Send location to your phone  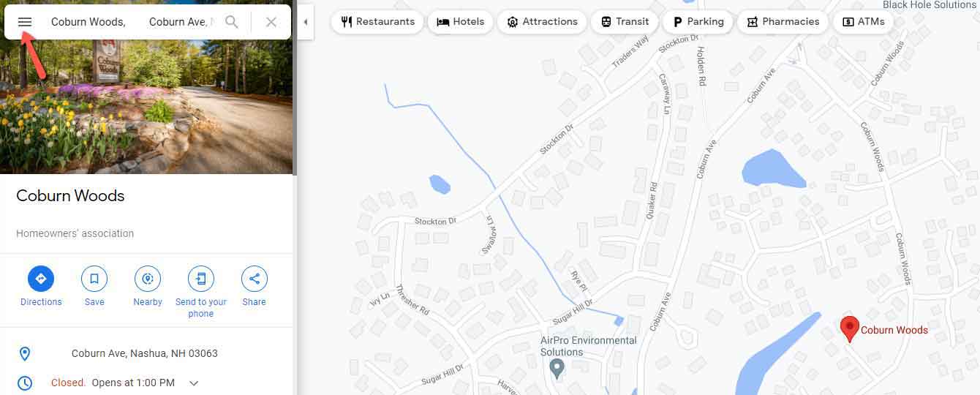(x=201, y=279)
